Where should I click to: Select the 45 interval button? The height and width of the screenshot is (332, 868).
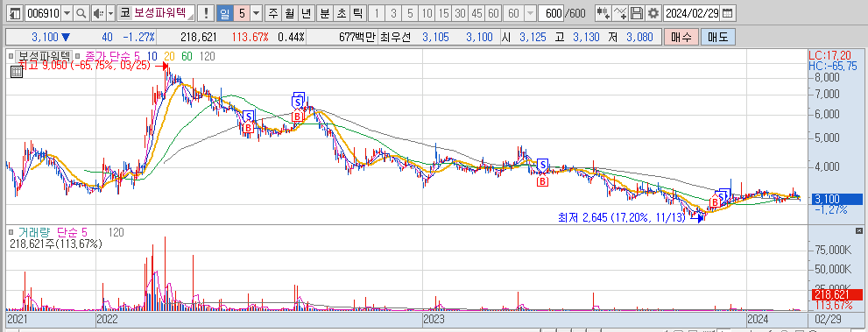click(476, 13)
